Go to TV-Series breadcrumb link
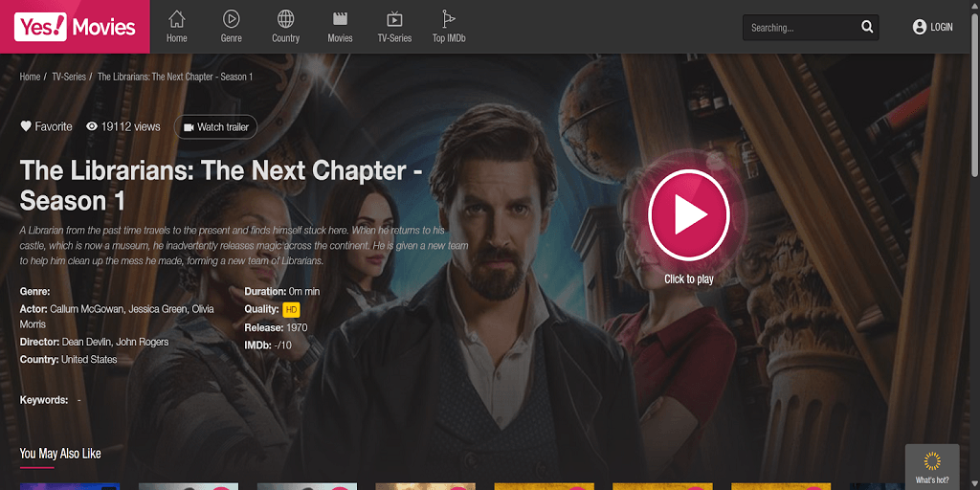Viewport: 980px width, 490px height. (x=69, y=77)
